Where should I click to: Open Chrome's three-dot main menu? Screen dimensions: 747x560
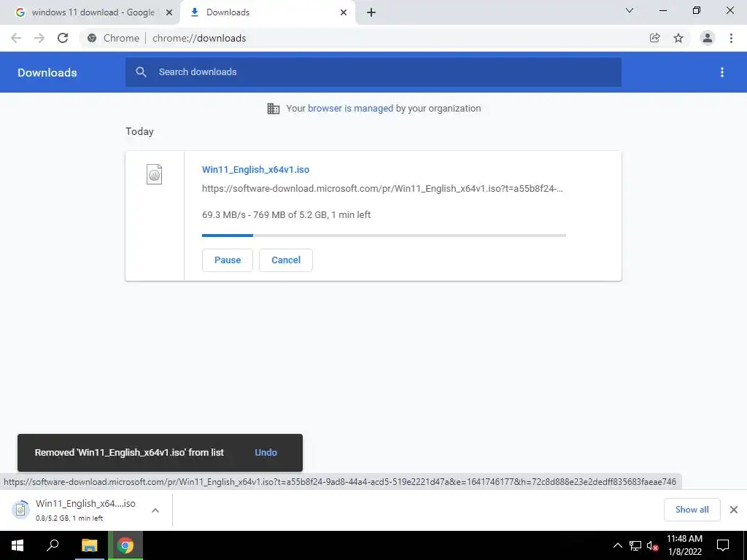[731, 38]
